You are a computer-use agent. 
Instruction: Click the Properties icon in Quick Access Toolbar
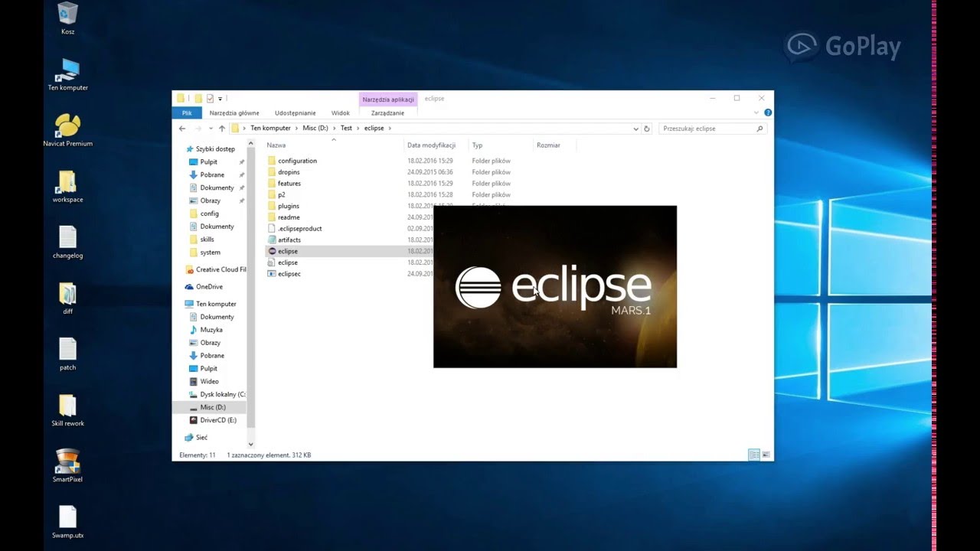coord(211,98)
